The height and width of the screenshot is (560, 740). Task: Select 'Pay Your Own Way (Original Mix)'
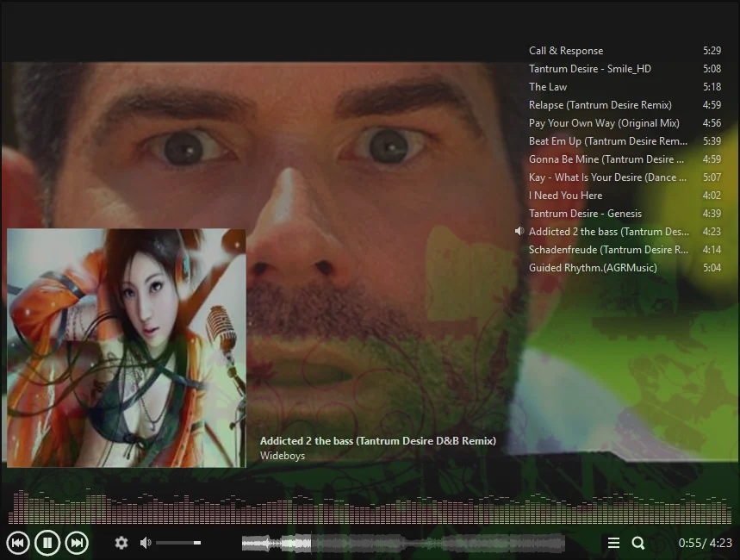[x=625, y=122]
